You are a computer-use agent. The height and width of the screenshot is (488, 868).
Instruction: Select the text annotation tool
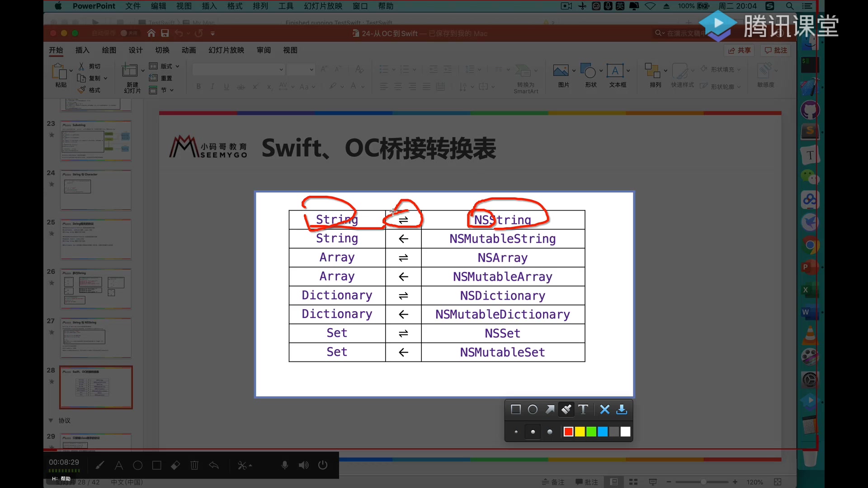583,409
